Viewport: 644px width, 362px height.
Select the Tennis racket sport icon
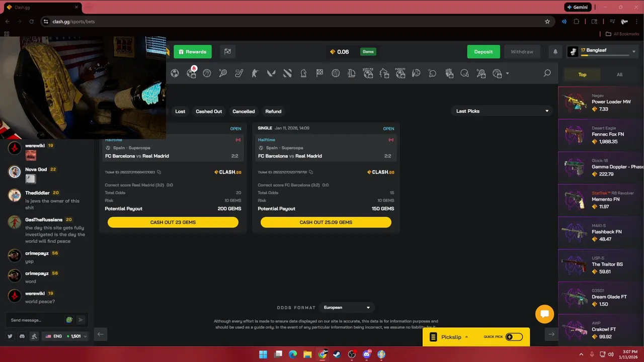(223, 73)
